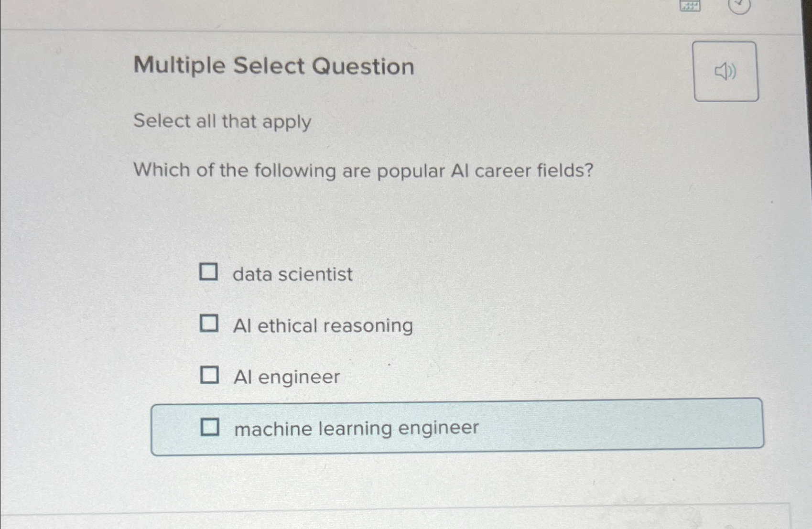This screenshot has width=812, height=529.
Task: Select the calculator tool above the question
Action: [x=690, y=6]
